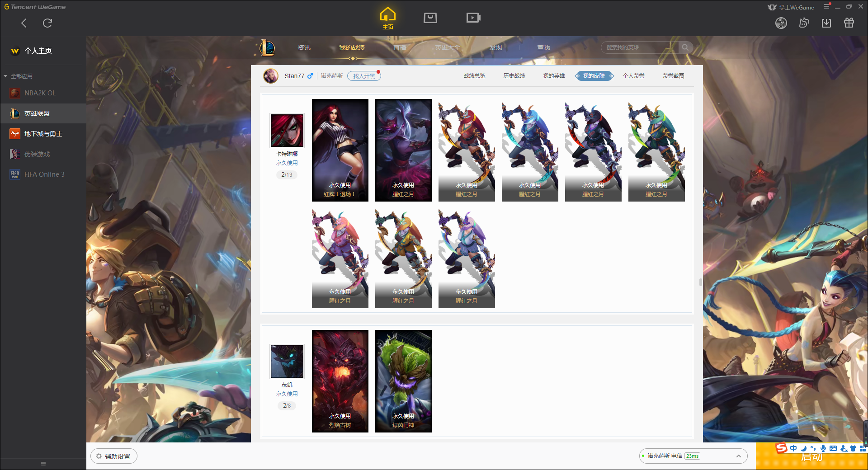Open the 查找 tab
The height and width of the screenshot is (470, 868).
(543, 47)
